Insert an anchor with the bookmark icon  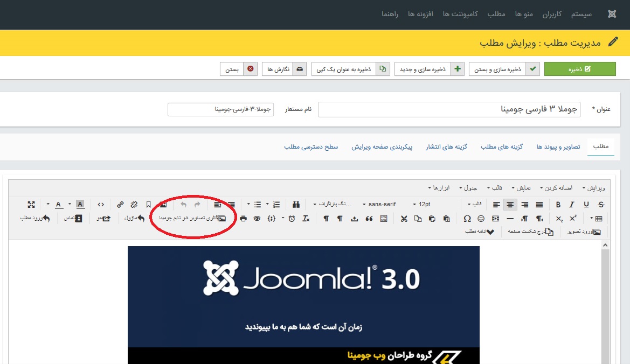tap(148, 205)
